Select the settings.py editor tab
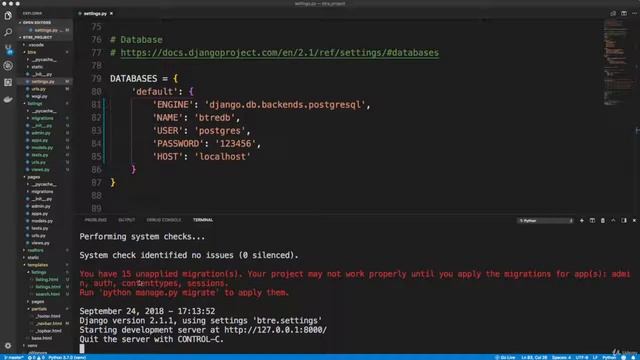This screenshot has width=640, height=360. [95, 13]
